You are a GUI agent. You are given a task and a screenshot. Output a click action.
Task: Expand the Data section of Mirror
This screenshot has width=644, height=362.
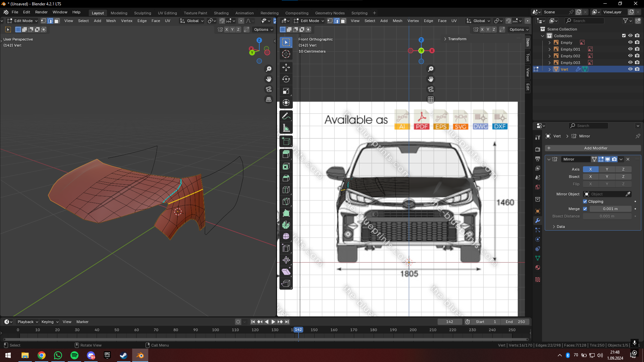click(560, 227)
